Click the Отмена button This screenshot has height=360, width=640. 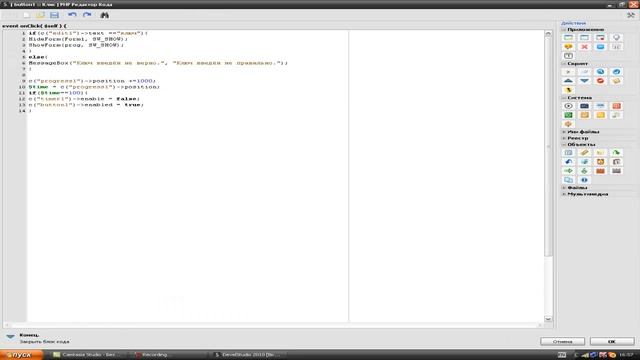pyautogui.click(x=562, y=341)
